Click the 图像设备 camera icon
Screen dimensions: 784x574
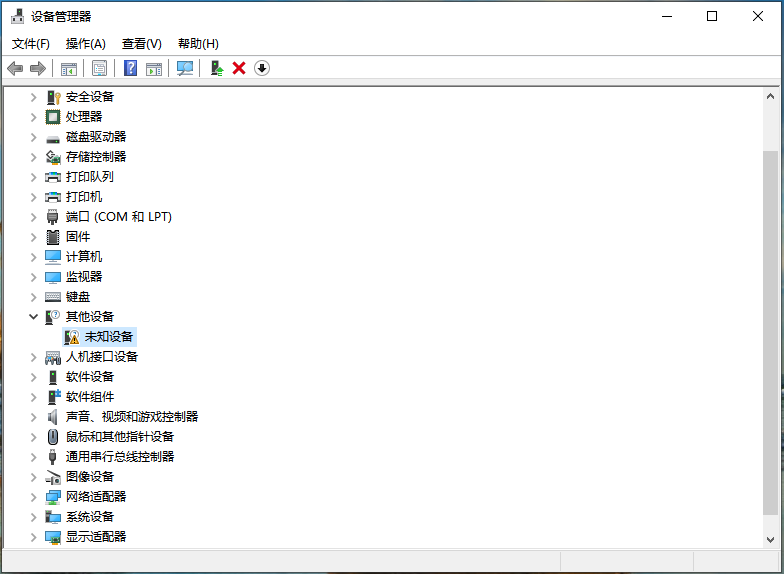(53, 477)
